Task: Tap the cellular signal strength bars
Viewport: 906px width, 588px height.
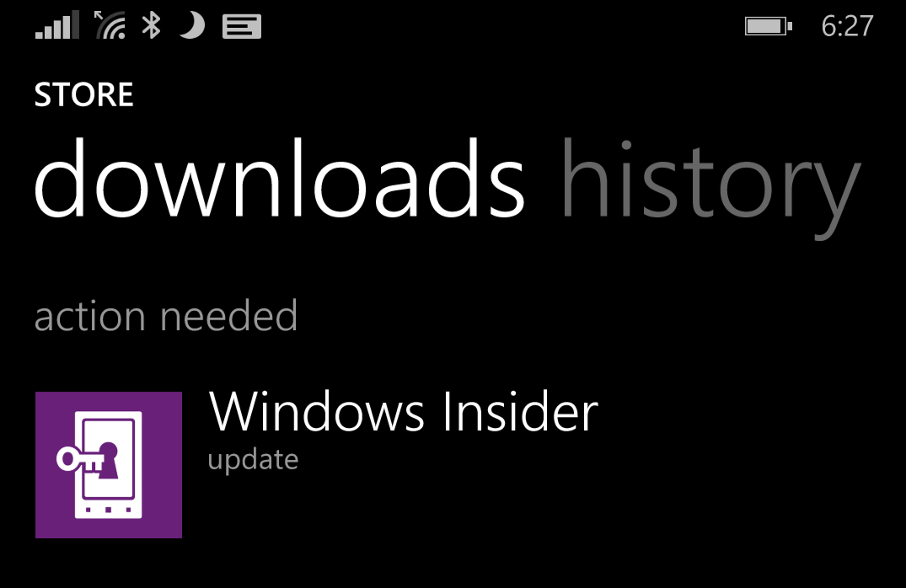Action: click(x=56, y=25)
